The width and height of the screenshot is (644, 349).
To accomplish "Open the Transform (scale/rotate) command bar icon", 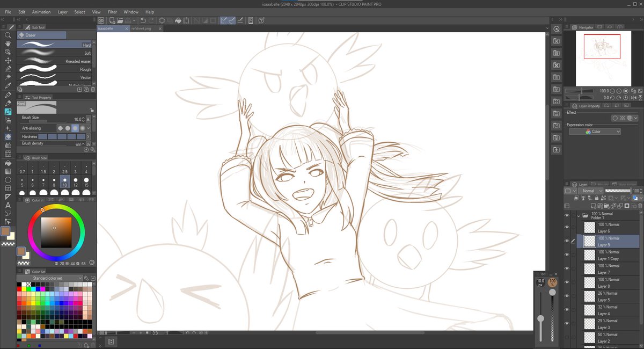I will (186, 21).
